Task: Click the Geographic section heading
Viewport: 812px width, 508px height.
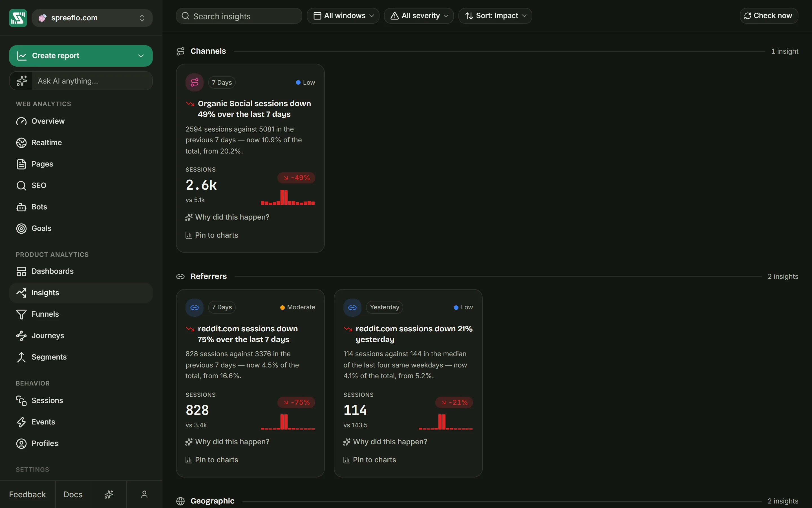Action: click(x=212, y=501)
